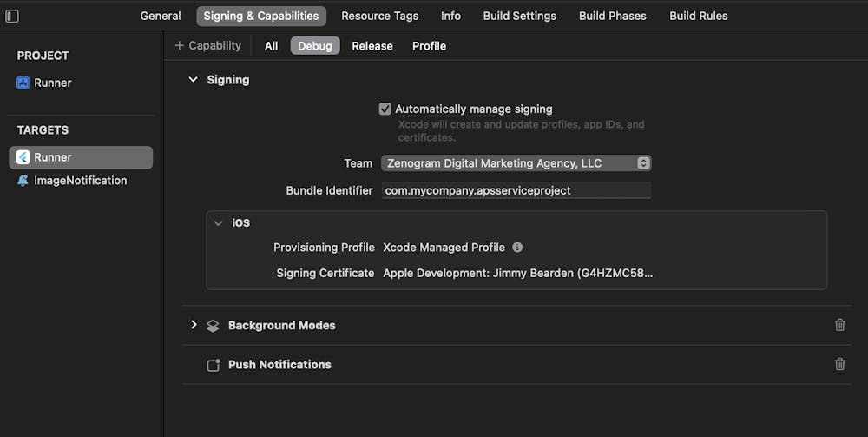Delete the Push Notifications capability
The height and width of the screenshot is (437, 868).
[x=839, y=365]
